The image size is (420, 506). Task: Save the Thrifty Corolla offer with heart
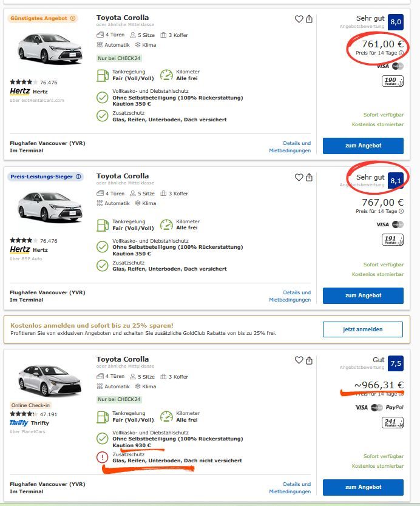(299, 360)
